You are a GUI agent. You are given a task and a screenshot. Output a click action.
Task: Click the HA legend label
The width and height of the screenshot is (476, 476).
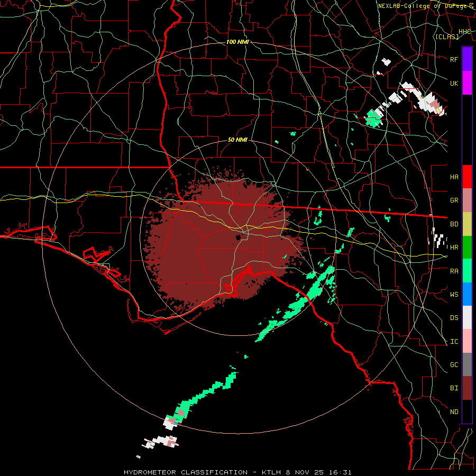tap(454, 177)
